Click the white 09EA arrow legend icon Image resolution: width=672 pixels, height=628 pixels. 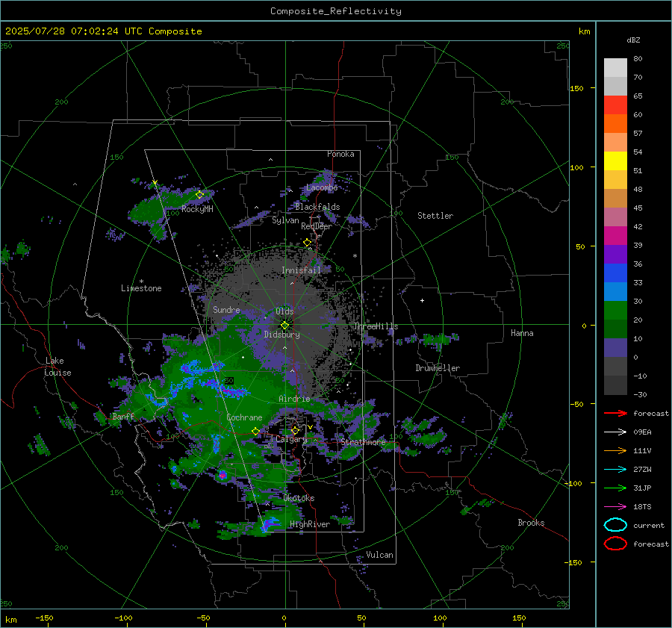pos(615,432)
